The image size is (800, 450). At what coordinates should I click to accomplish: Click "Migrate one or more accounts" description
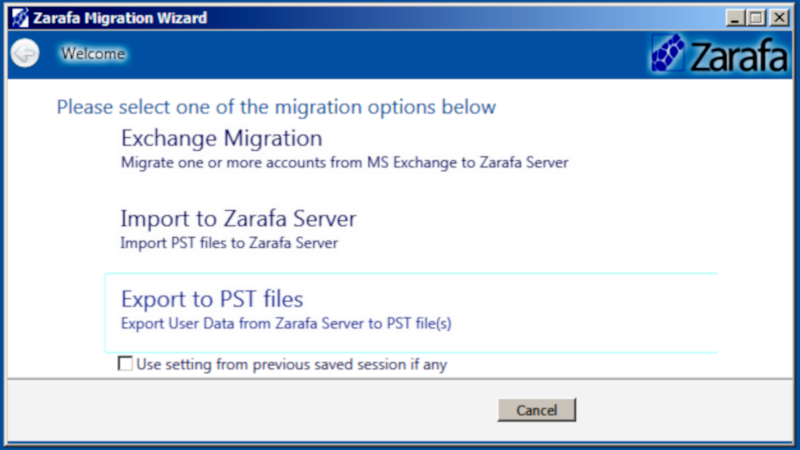[x=344, y=162]
